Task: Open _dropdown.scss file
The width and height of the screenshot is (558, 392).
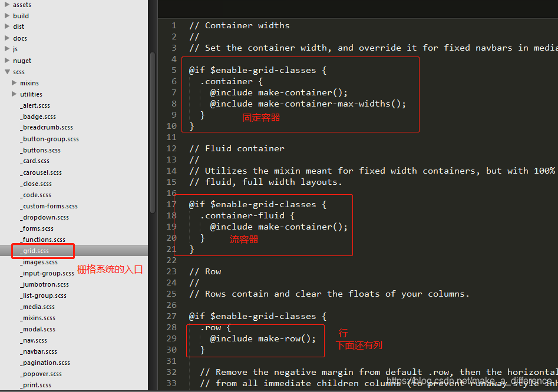Action: [44, 218]
